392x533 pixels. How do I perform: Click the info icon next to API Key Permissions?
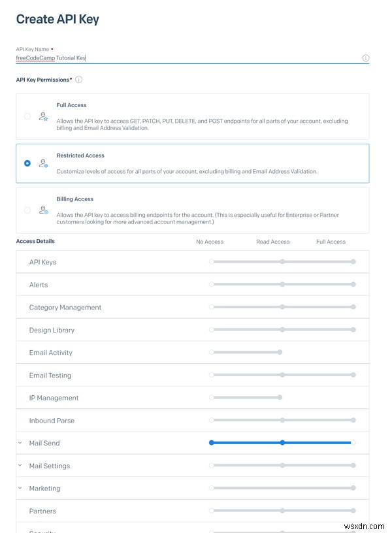click(x=78, y=79)
